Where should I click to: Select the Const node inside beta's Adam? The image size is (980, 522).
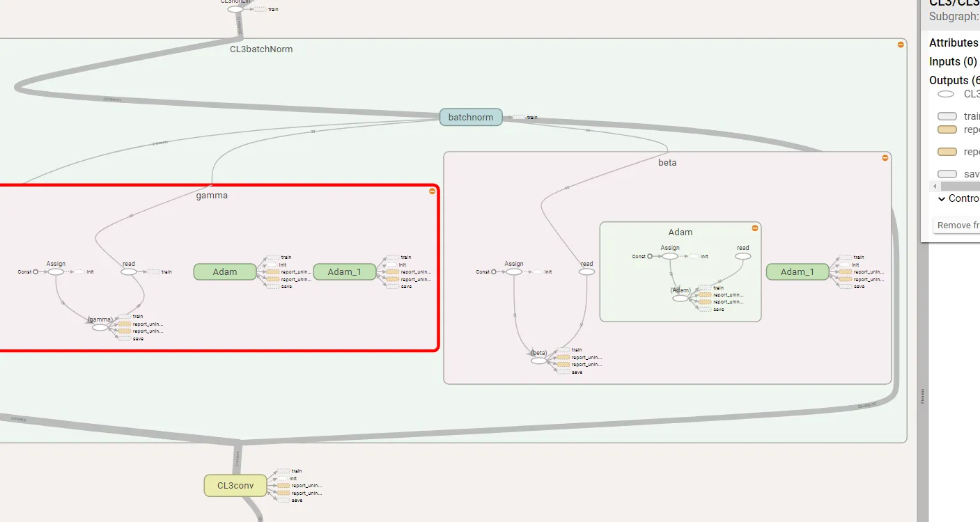[650, 256]
